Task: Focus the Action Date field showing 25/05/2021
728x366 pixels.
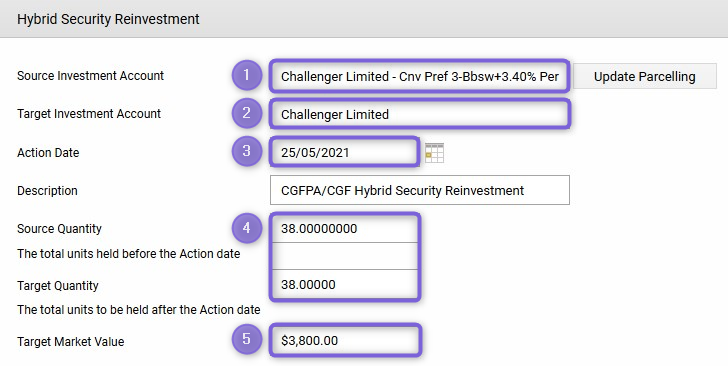Action: coord(344,152)
